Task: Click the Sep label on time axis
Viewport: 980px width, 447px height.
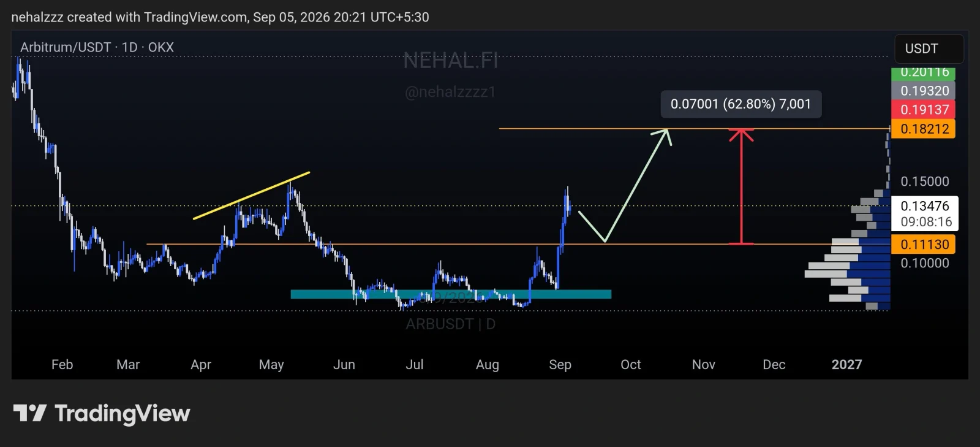Action: 560,365
